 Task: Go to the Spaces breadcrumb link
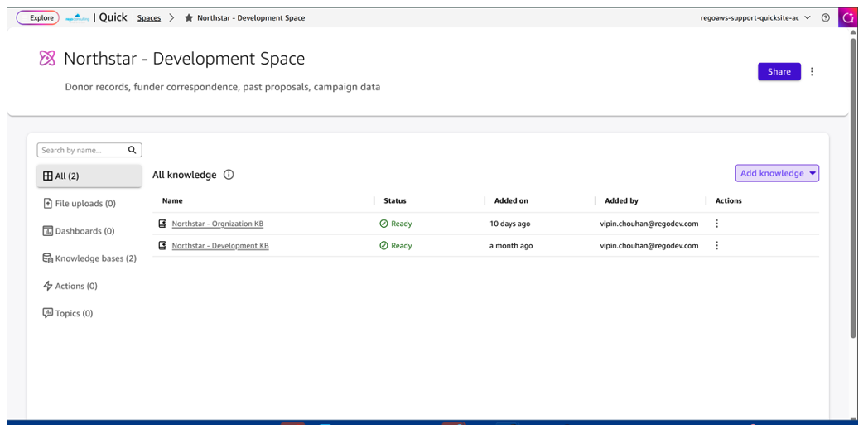coord(149,17)
